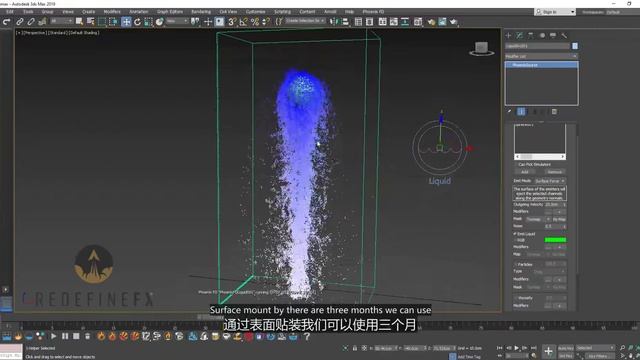Toggle the Emit Liquid checkbox
Viewport: 640px width, 360px height.
click(516, 234)
